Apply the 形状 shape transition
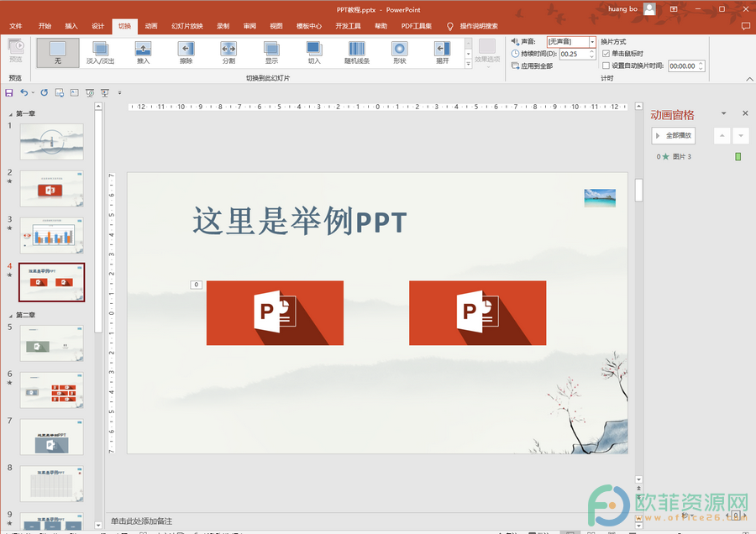756x534 pixels. point(400,53)
